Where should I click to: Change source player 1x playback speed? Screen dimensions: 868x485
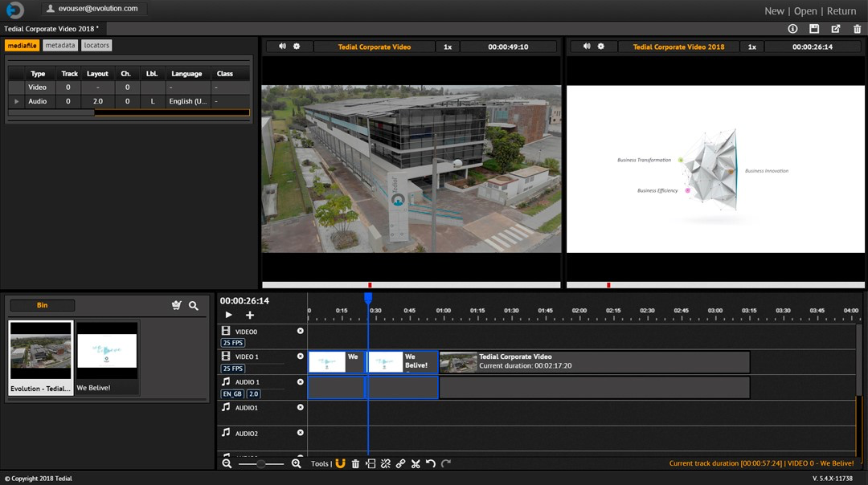click(448, 47)
